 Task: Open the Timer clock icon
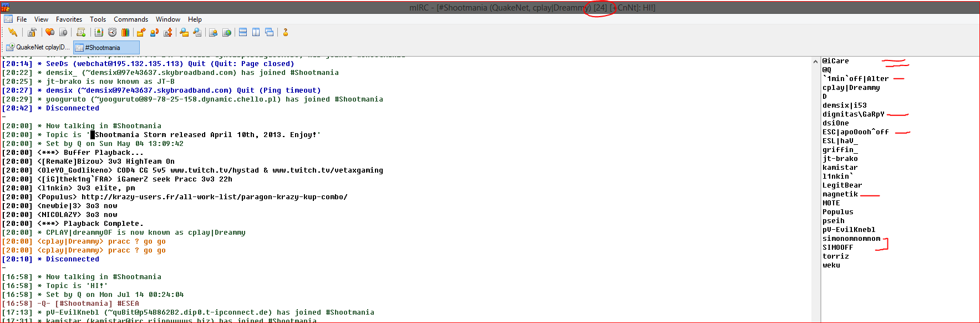(x=112, y=32)
